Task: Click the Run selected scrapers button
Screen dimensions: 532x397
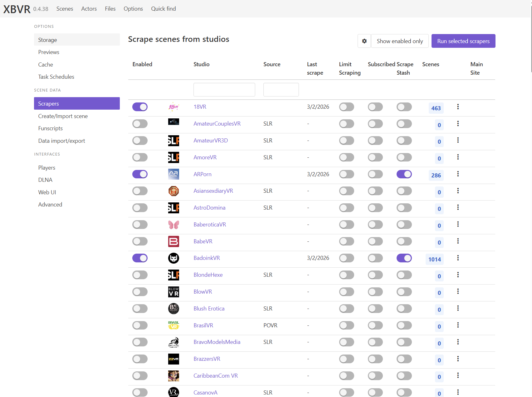Action: coord(463,41)
